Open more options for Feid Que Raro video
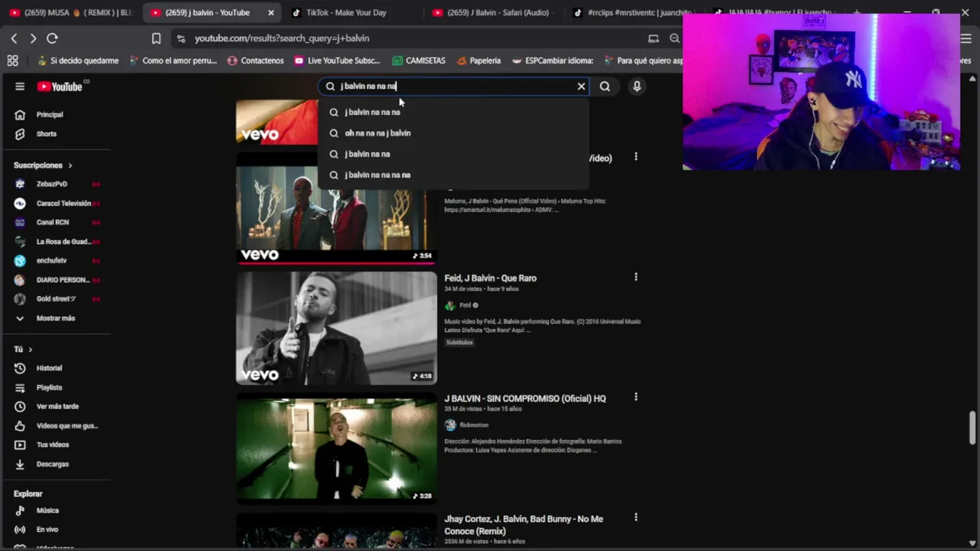 click(x=635, y=277)
